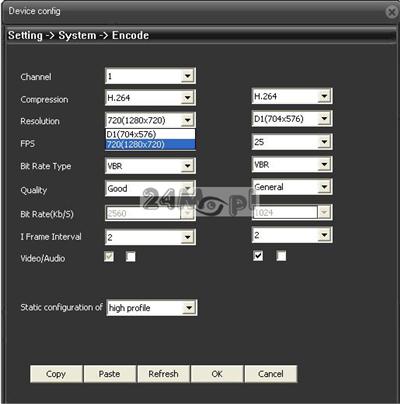Click the I Frame Interval label

point(51,237)
